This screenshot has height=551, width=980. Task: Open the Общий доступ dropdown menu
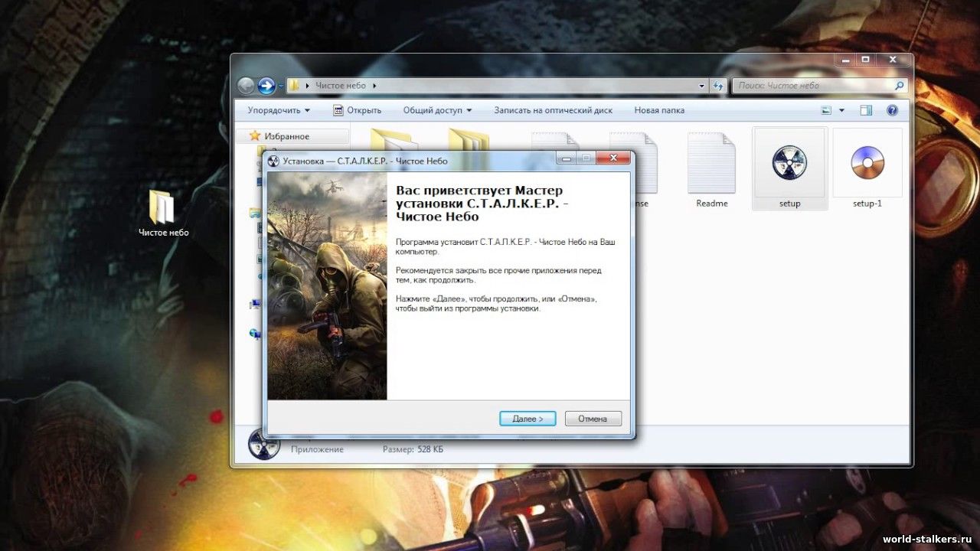click(437, 110)
